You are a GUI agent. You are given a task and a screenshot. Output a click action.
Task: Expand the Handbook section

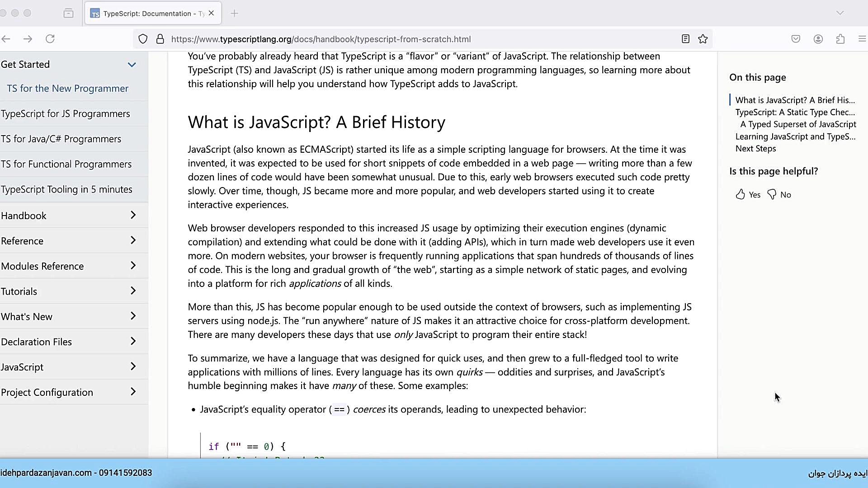pyautogui.click(x=74, y=216)
